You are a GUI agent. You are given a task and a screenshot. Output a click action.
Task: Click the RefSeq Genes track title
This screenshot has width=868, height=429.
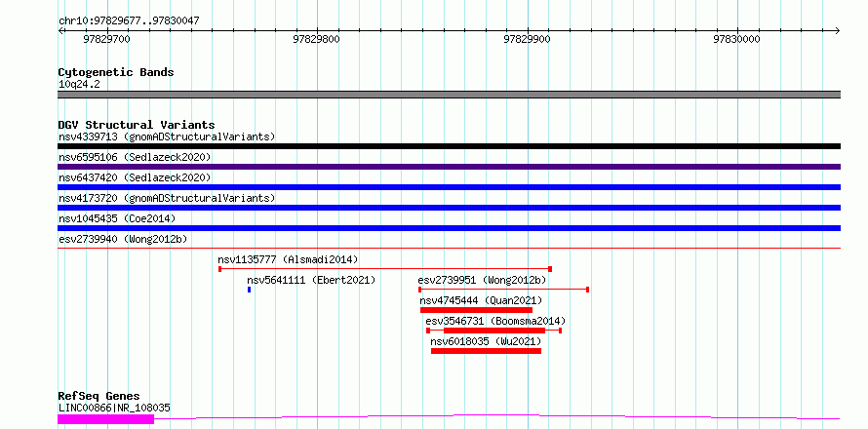99,396
